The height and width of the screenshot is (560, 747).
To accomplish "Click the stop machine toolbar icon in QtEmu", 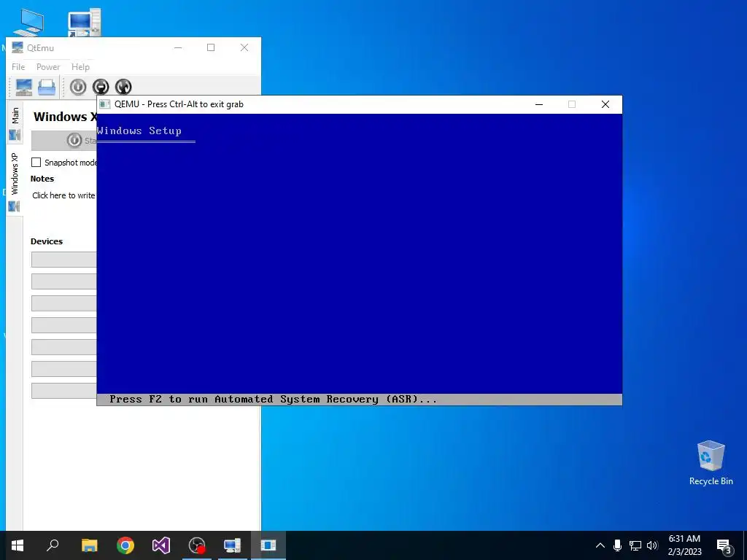I will pos(101,87).
